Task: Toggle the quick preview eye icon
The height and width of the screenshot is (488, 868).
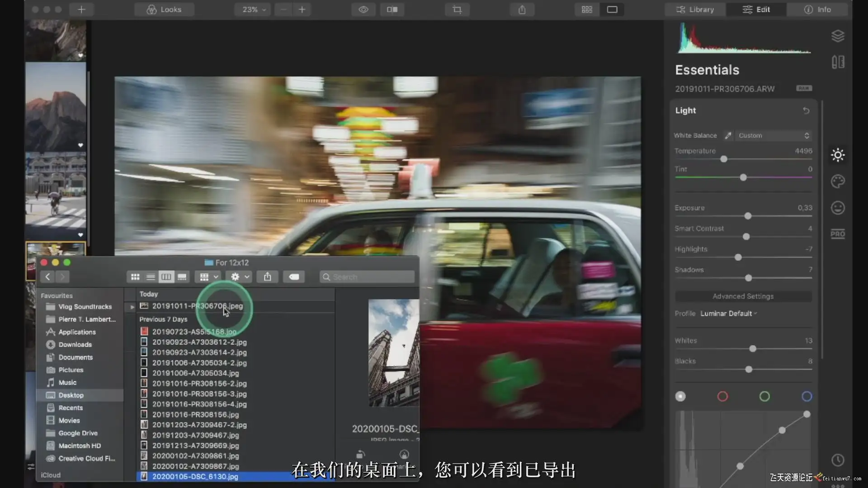Action: point(363,9)
